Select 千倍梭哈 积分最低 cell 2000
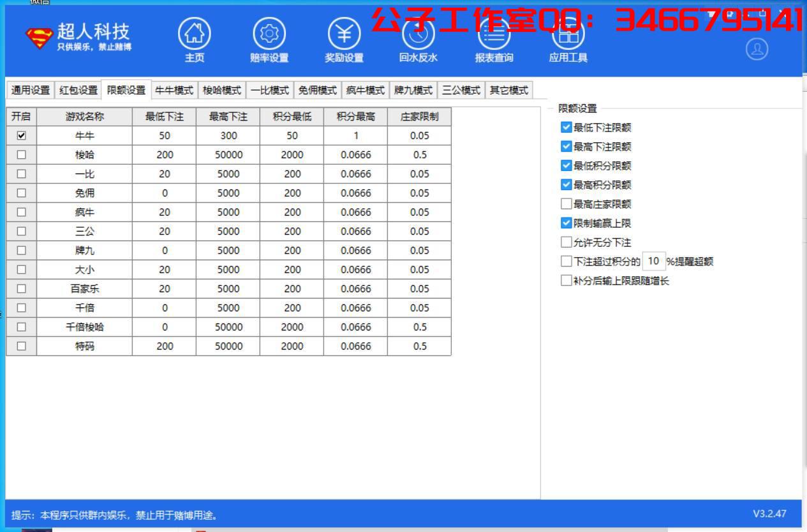The width and height of the screenshot is (807, 532). tap(292, 327)
